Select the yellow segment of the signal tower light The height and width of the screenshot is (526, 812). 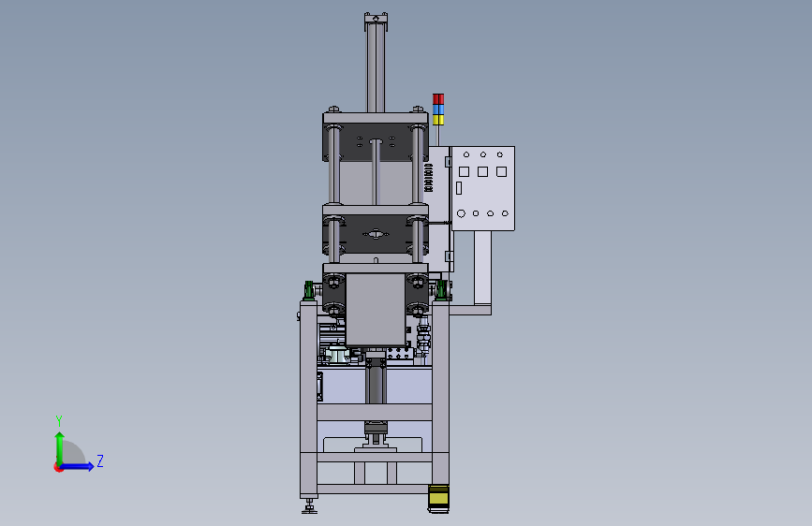(438, 120)
